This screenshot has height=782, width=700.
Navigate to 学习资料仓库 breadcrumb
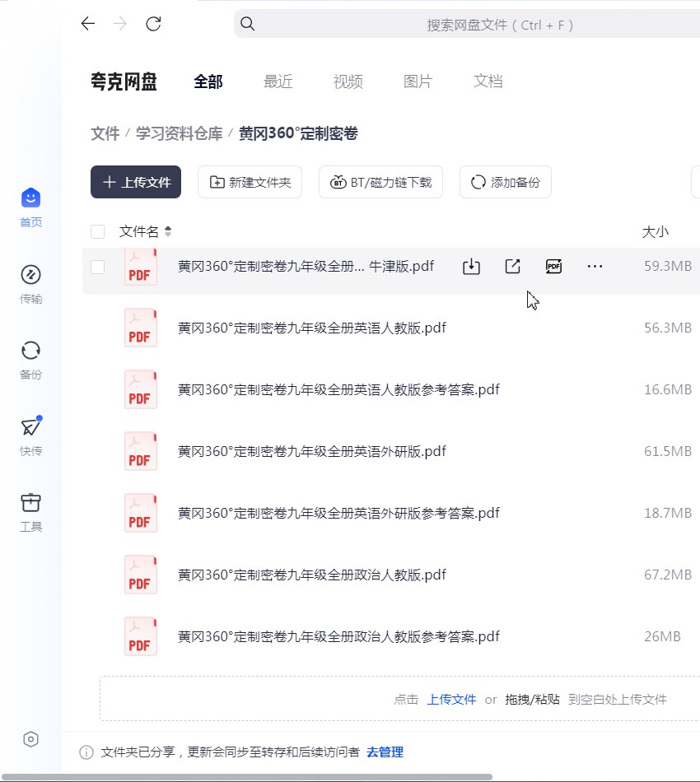click(x=179, y=133)
